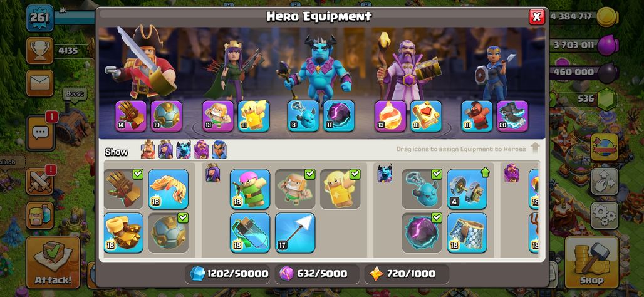
Task: Tap the Shiny Ore 1202/50000 counter
Action: (227, 274)
